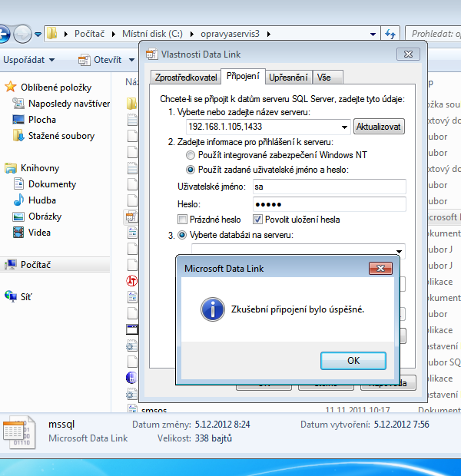This screenshot has width=461, height=476.
Task: Click the Videa film strip icon
Action: 18,233
